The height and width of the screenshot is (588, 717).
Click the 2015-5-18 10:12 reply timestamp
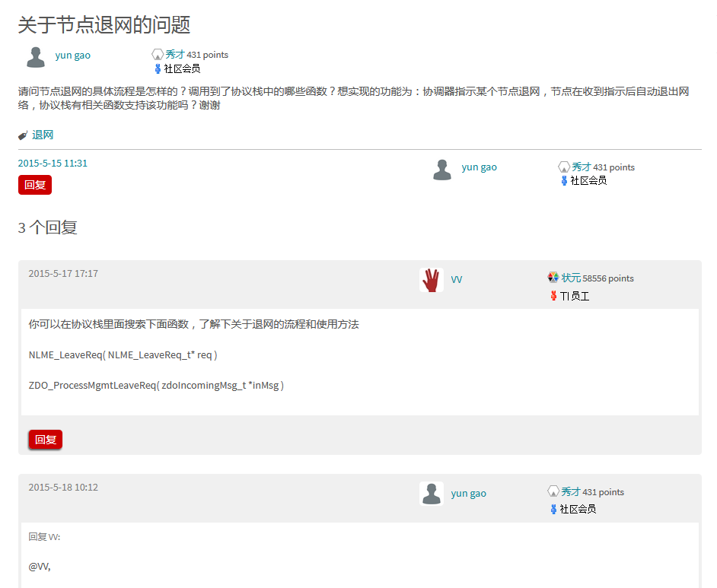63,488
